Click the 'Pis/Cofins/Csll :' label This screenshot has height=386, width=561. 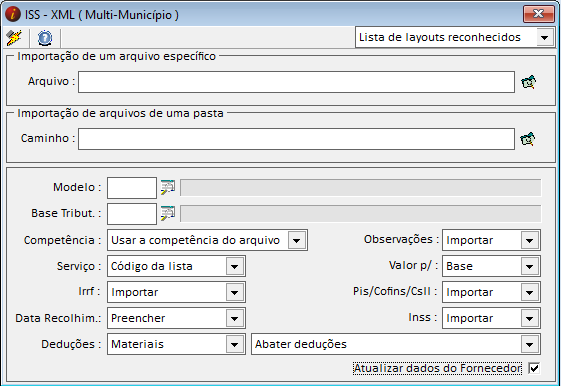click(x=395, y=292)
